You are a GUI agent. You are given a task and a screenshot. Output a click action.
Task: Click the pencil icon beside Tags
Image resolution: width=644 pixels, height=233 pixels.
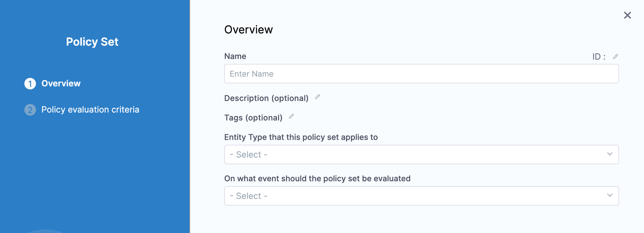click(x=291, y=117)
